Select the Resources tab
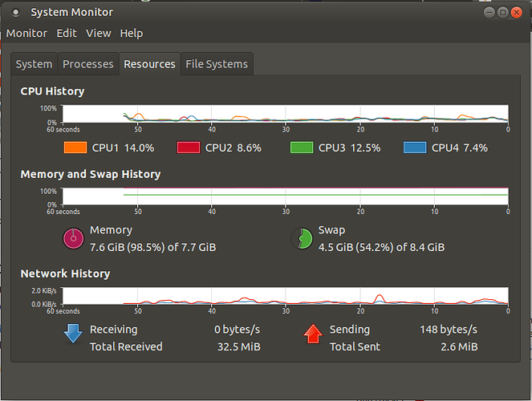 click(x=149, y=64)
